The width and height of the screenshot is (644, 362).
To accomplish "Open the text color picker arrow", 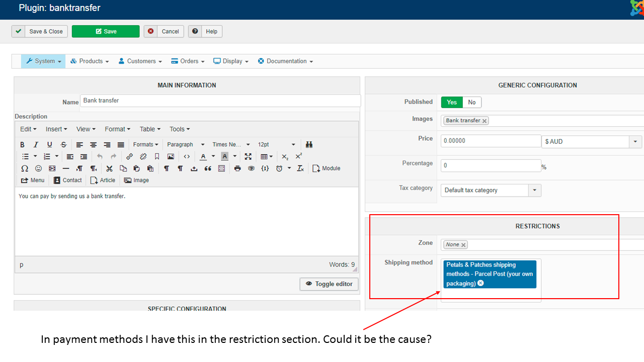I will click(x=213, y=157).
